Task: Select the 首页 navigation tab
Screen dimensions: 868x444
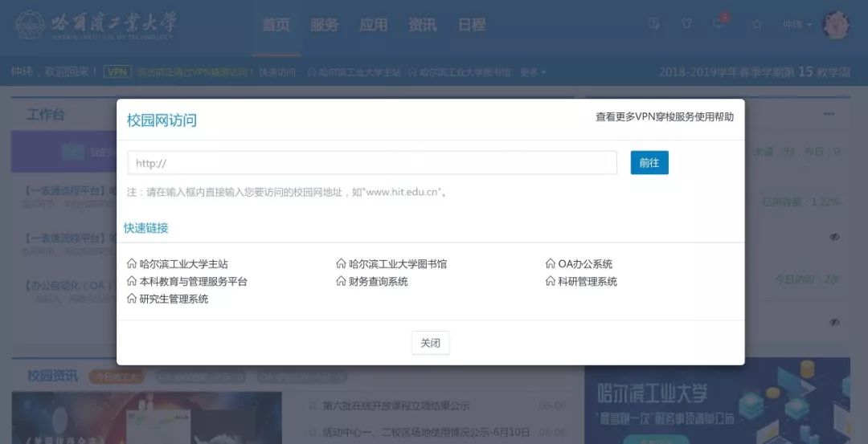Action: pyautogui.click(x=276, y=25)
